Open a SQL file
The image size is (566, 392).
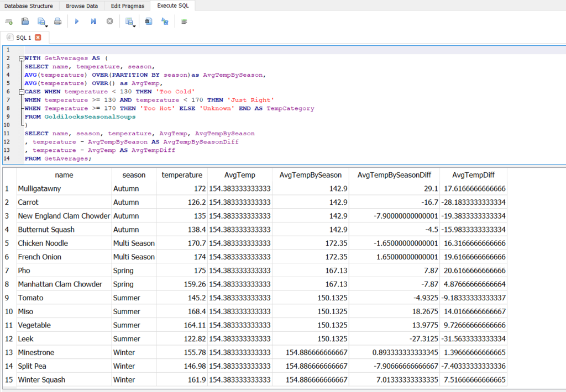point(24,21)
